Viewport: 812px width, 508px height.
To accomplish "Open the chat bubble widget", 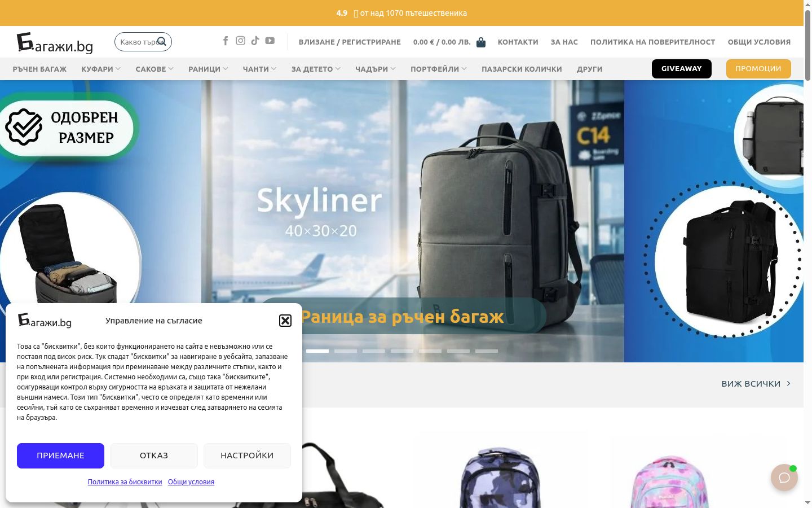I will coord(784,478).
